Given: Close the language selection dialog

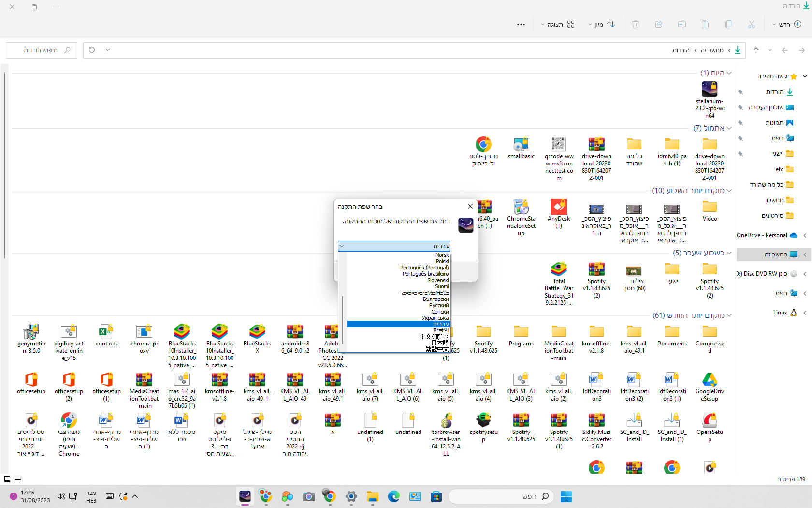Looking at the screenshot, I should pyautogui.click(x=470, y=206).
